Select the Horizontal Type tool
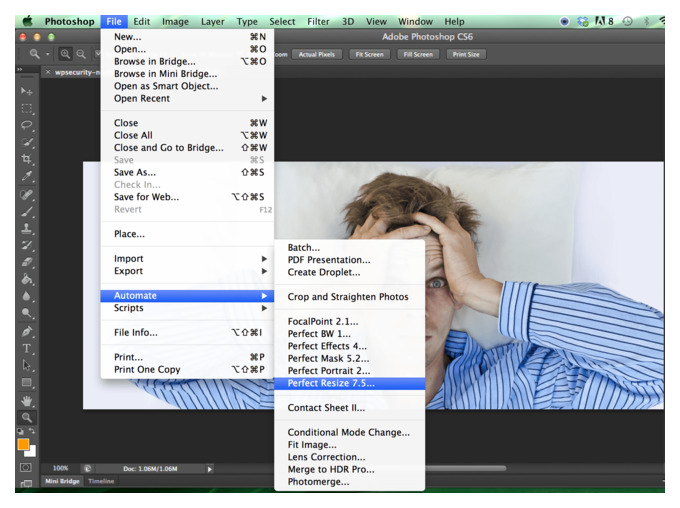The image size is (680, 508). pyautogui.click(x=26, y=348)
